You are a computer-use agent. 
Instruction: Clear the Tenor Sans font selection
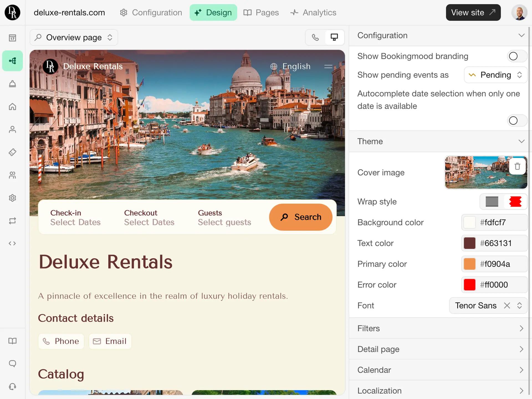(x=507, y=305)
